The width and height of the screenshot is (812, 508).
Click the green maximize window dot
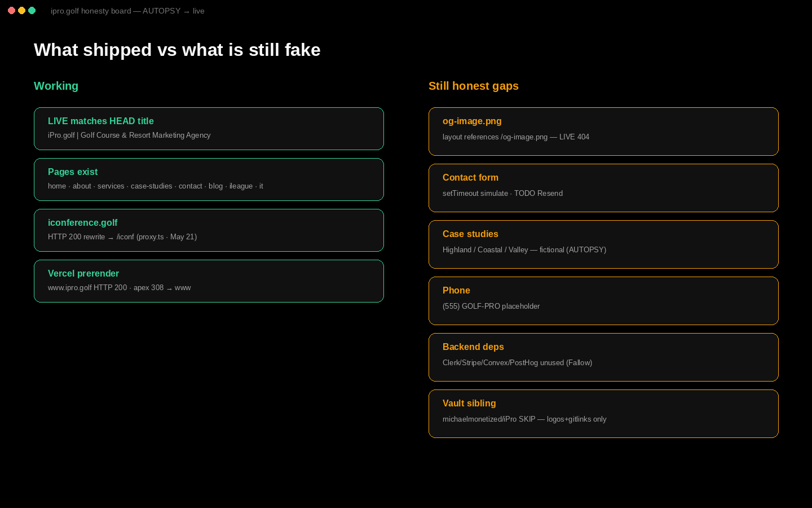pyautogui.click(x=32, y=11)
